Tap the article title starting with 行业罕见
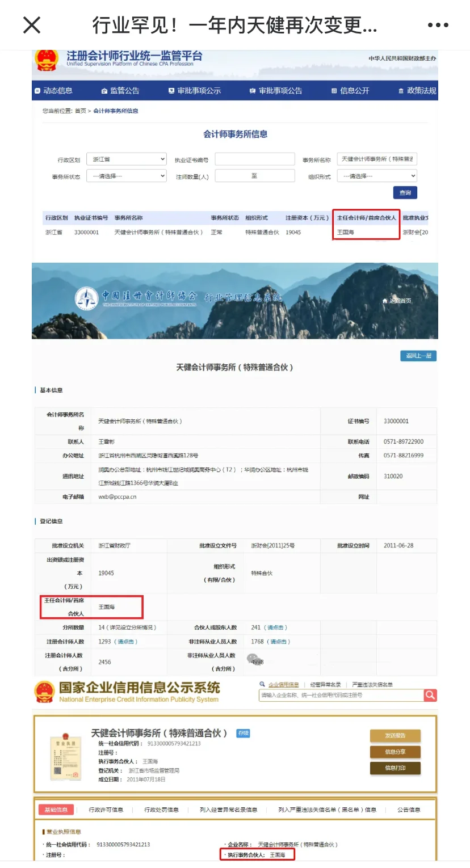 234,25
